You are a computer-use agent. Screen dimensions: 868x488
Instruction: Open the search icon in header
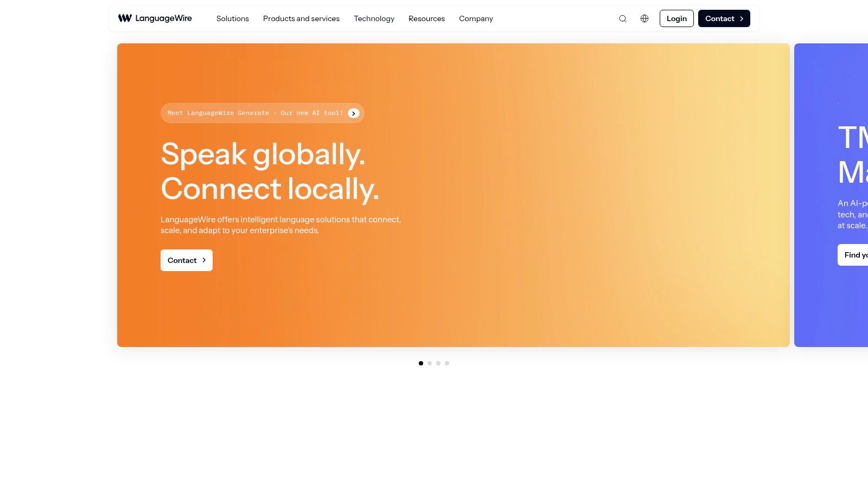pos(623,18)
